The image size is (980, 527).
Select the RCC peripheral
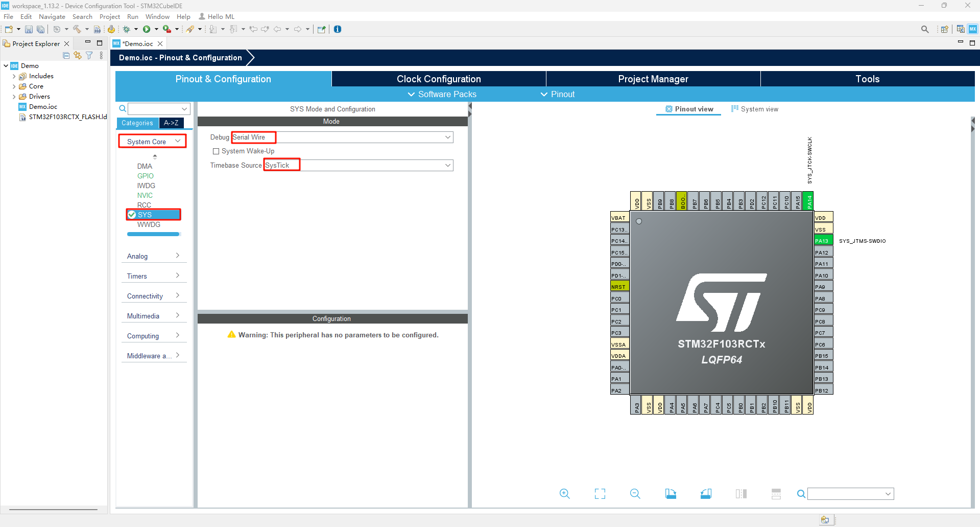point(144,205)
